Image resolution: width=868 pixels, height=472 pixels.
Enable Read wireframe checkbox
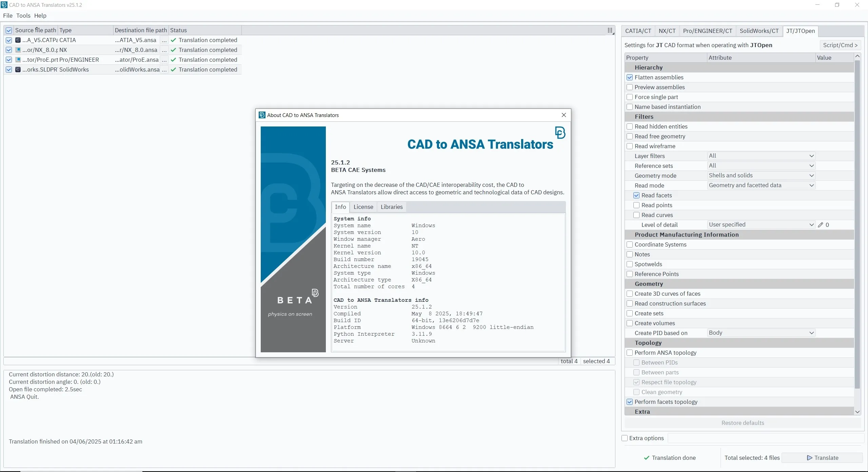click(x=630, y=146)
